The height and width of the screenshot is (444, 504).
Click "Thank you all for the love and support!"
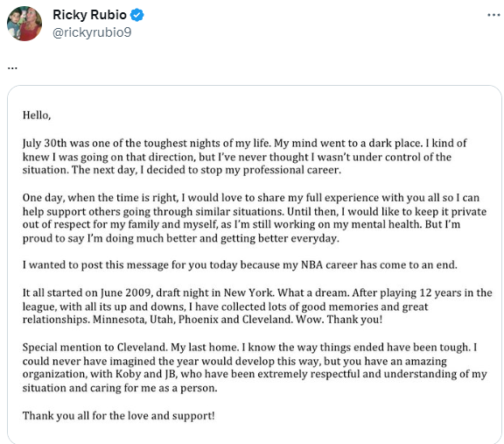[119, 416]
